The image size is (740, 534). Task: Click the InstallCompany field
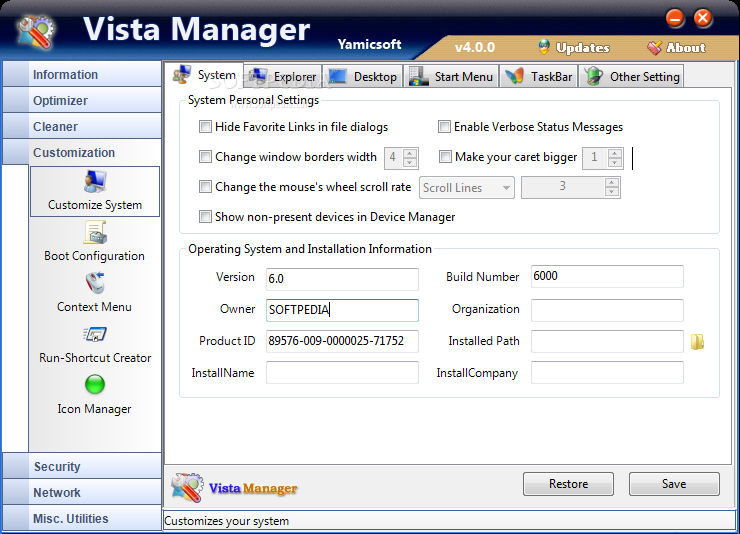(607, 373)
